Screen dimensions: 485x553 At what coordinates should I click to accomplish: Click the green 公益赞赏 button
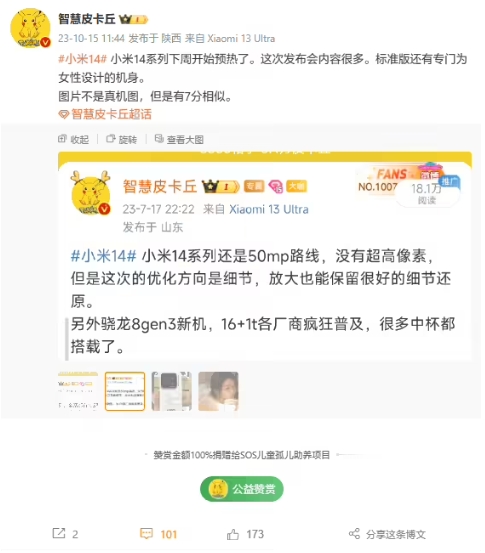[242, 489]
